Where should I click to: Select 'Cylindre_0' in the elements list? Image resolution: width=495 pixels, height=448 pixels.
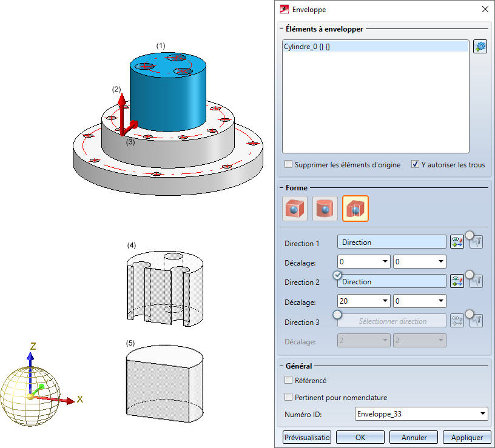[306, 47]
